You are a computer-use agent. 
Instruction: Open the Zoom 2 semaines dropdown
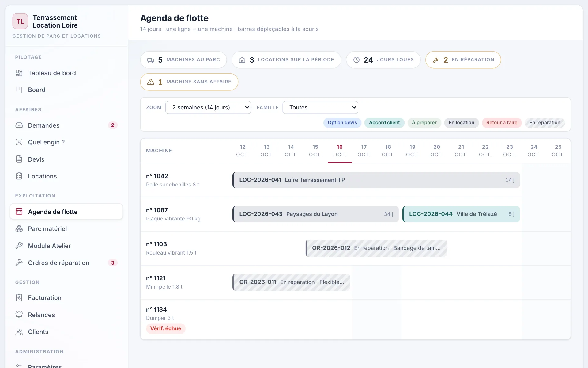[208, 107]
